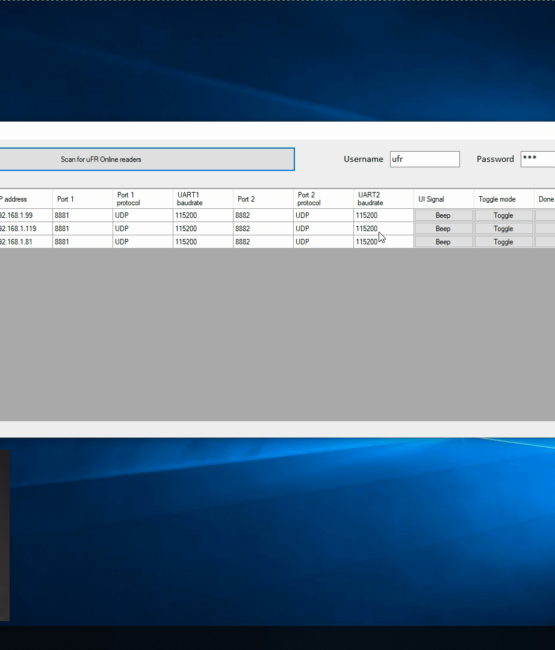This screenshot has height=650, width=555.
Task: Select the Port 1 column header
Action: click(x=82, y=199)
